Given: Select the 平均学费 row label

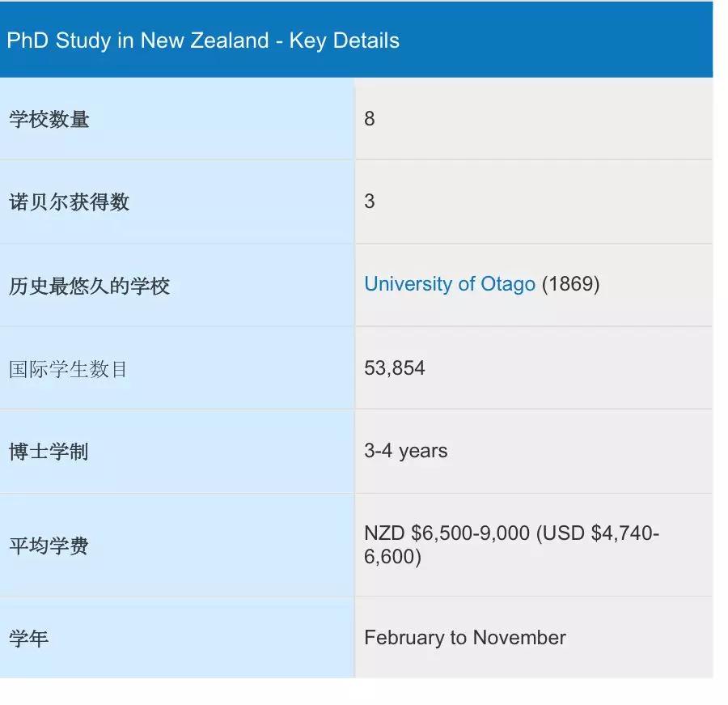Looking at the screenshot, I should pos(49,545).
